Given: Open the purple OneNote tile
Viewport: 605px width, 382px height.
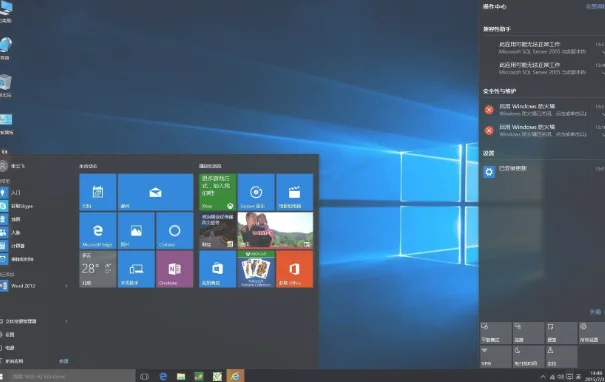Looking at the screenshot, I should click(x=175, y=269).
